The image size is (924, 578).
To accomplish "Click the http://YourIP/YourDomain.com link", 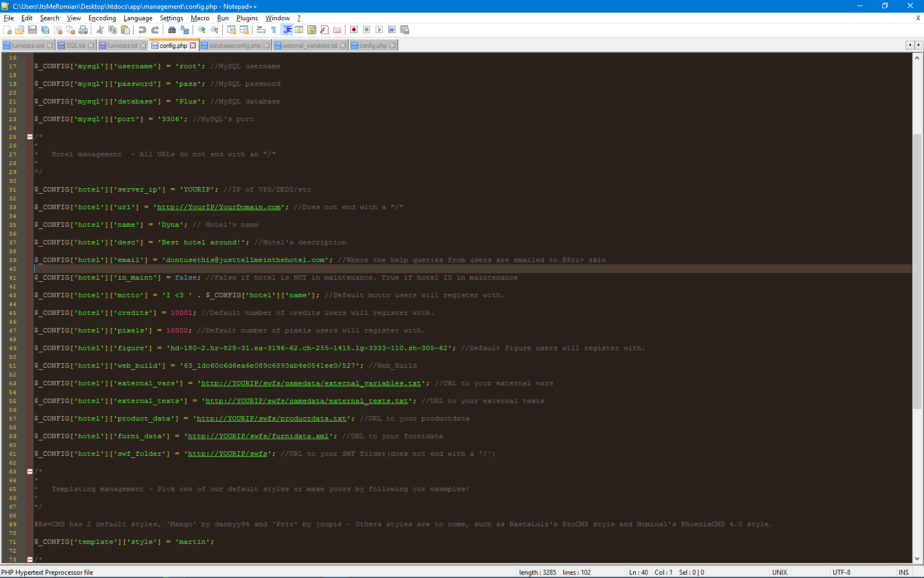I will (x=219, y=208).
